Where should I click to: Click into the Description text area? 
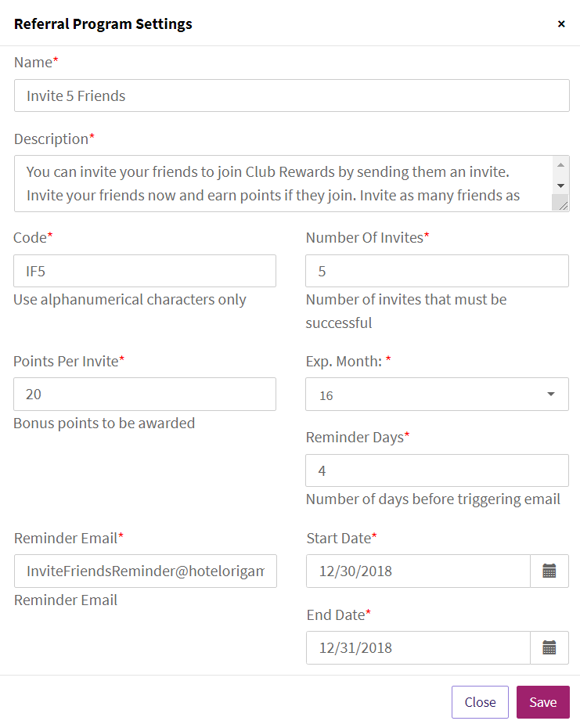(x=283, y=184)
